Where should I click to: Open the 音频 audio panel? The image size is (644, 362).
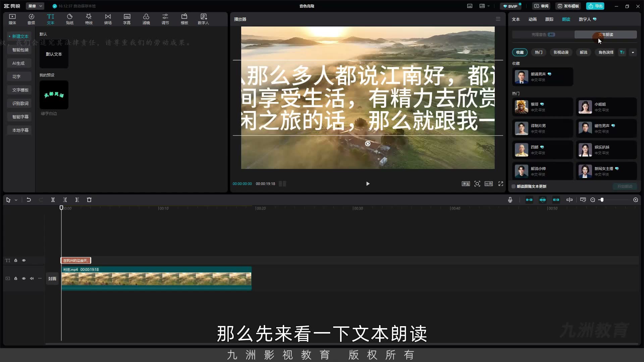tap(31, 19)
